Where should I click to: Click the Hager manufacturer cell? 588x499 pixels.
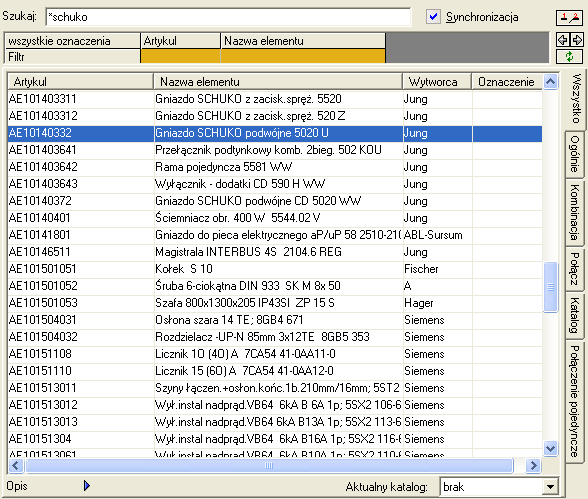point(437,303)
